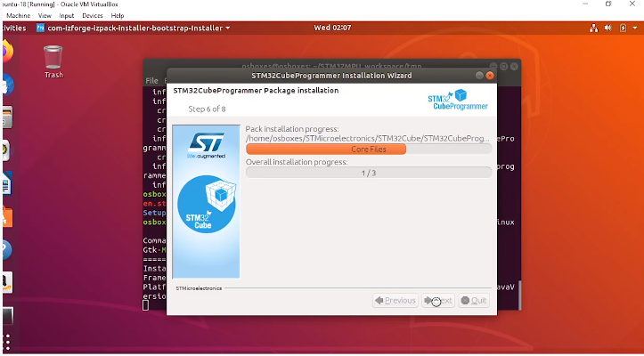Open Thunderbird mail from the dock
The image size is (644, 356).
7,85
